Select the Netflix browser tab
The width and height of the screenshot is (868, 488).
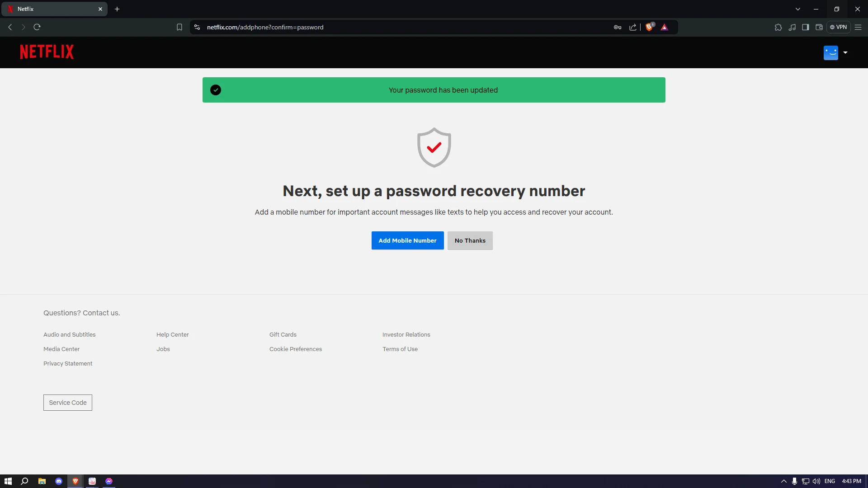pos(55,9)
